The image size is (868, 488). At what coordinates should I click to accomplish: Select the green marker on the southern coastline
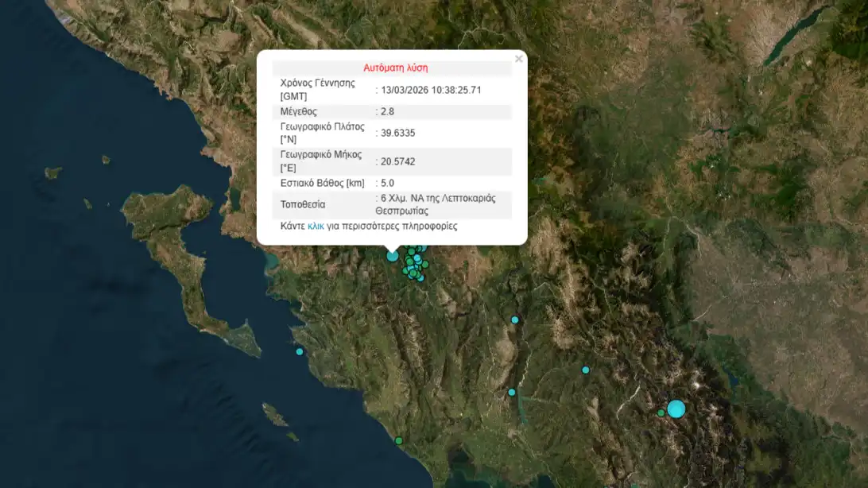pos(399,440)
